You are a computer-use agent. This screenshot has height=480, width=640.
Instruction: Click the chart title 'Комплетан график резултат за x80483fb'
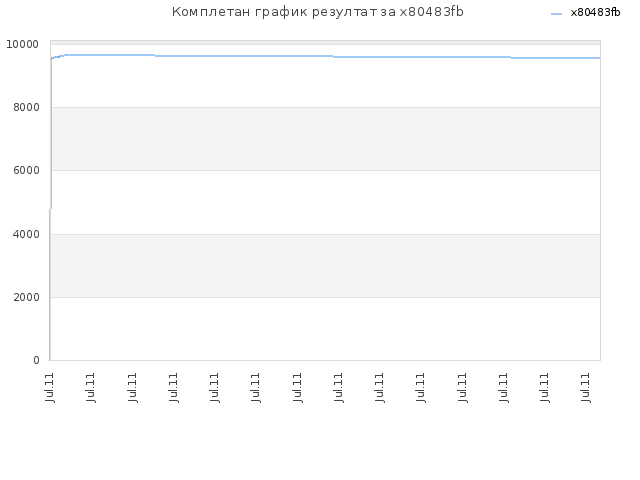point(318,12)
